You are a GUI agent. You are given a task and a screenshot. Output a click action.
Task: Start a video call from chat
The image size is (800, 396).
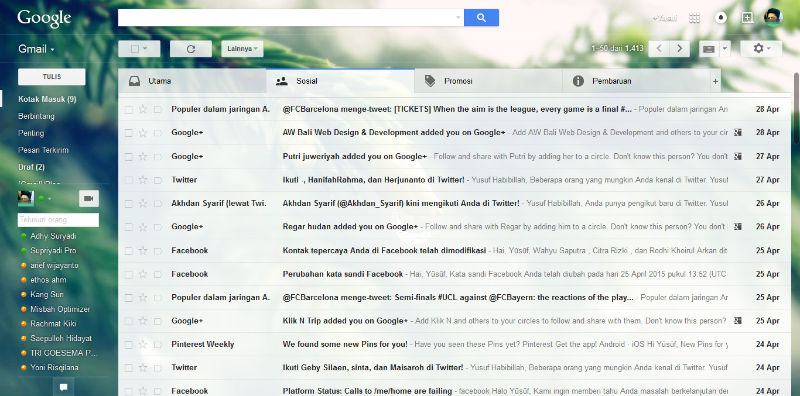[89, 199]
